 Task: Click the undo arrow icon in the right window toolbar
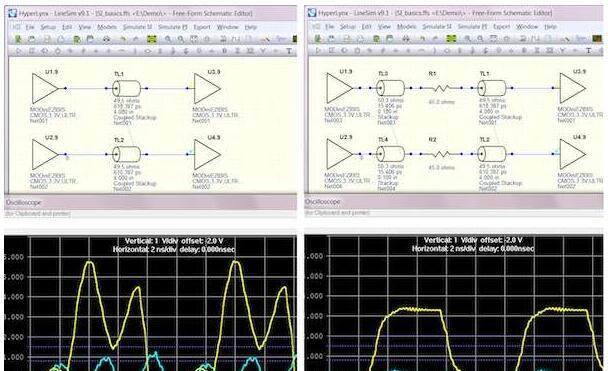pyautogui.click(x=422, y=39)
